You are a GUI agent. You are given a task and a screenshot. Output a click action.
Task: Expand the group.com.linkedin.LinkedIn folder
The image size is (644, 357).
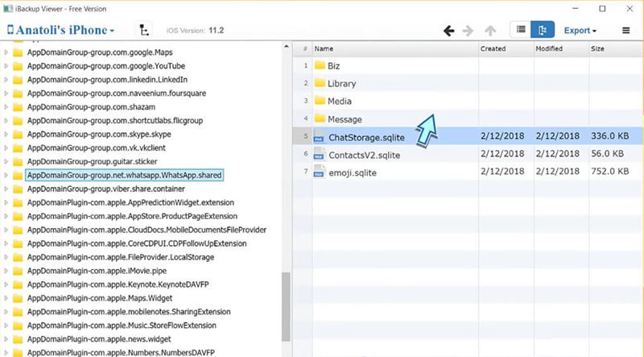[x=6, y=80]
